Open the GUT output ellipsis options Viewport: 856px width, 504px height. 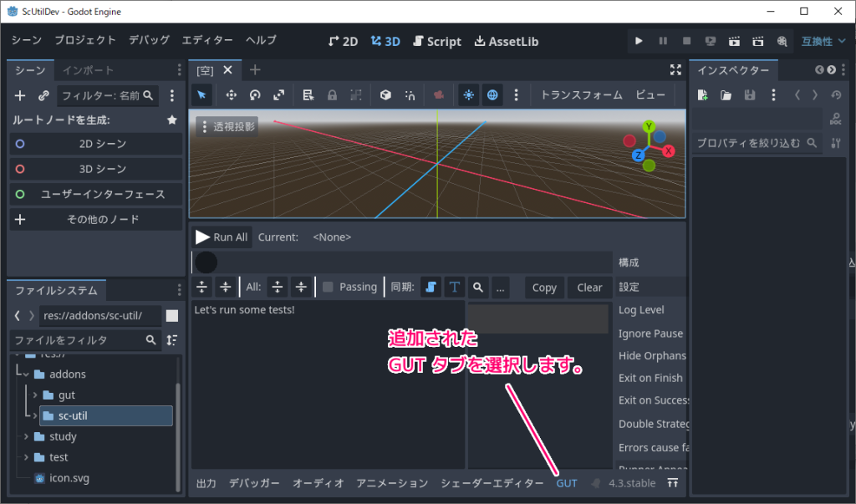pyautogui.click(x=500, y=288)
